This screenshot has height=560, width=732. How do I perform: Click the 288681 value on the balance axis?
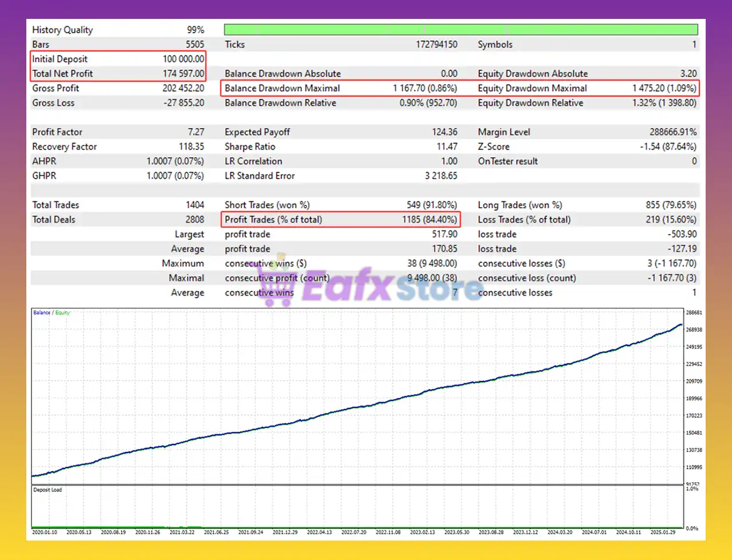[694, 313]
